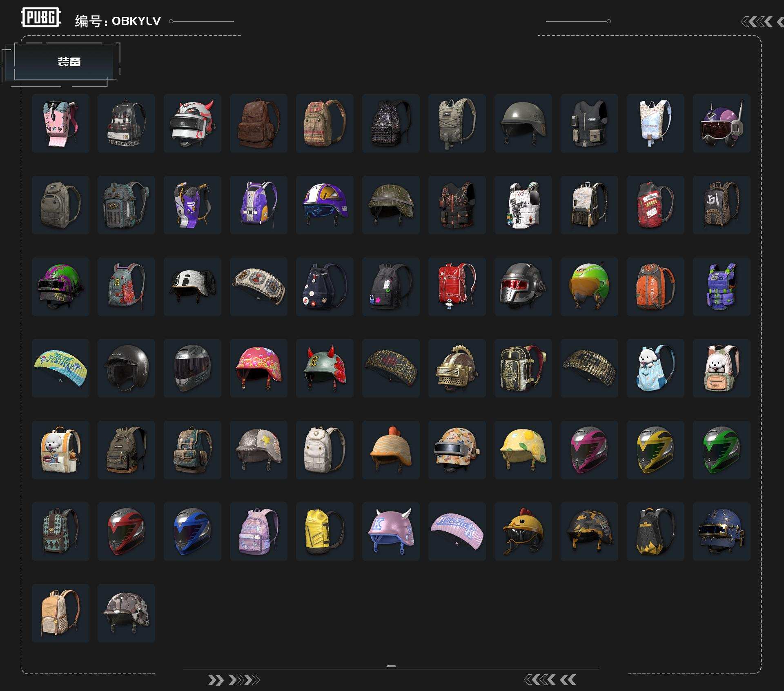Select the black backpack with pink flower pin
The width and height of the screenshot is (784, 691).
click(x=391, y=287)
